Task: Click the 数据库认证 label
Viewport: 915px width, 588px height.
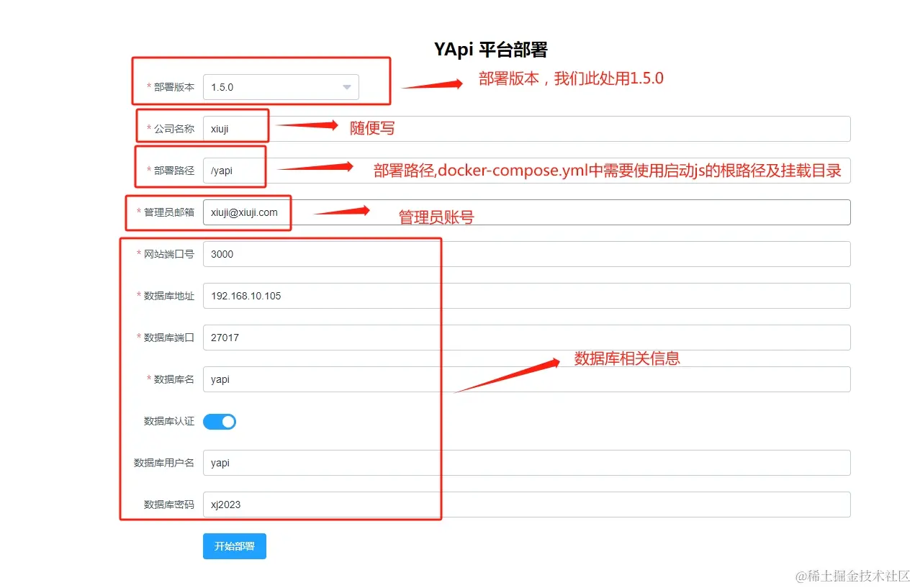Action: tap(168, 421)
